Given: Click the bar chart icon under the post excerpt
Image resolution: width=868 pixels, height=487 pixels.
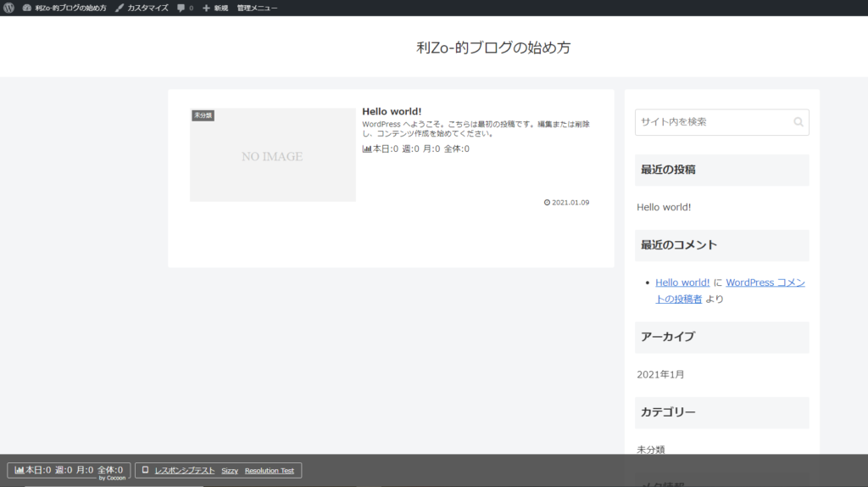Looking at the screenshot, I should point(367,148).
